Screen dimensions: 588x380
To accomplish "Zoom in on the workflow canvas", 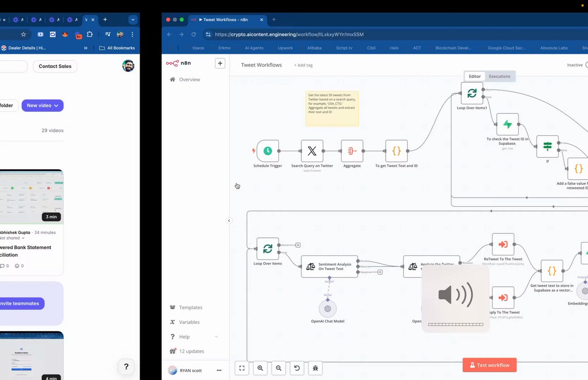I will click(260, 368).
